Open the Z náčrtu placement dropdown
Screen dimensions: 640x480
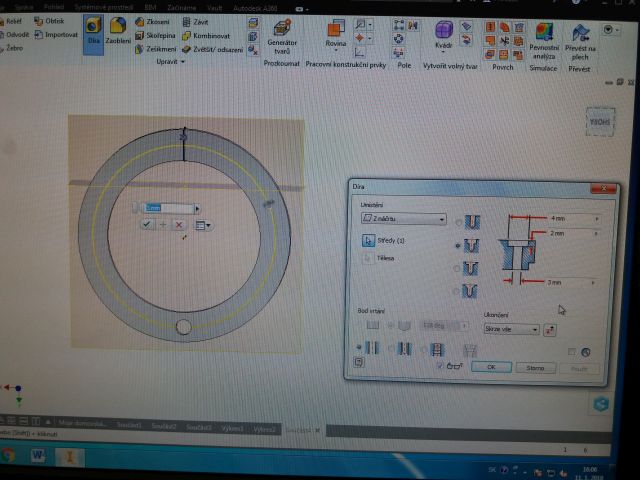tap(403, 219)
